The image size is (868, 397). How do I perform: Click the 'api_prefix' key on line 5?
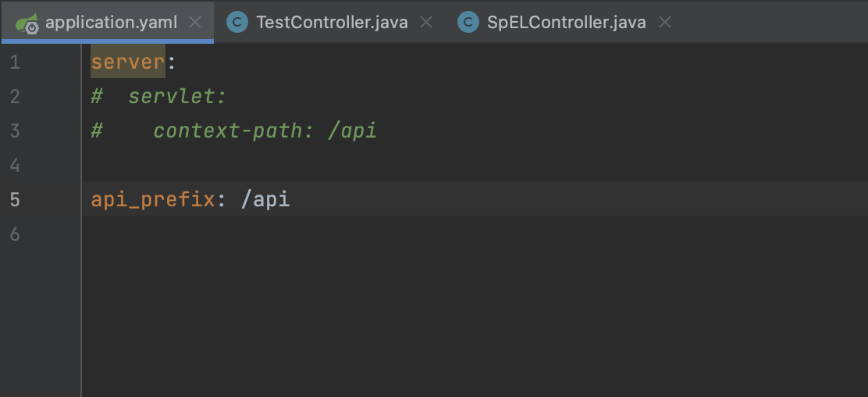pos(153,199)
